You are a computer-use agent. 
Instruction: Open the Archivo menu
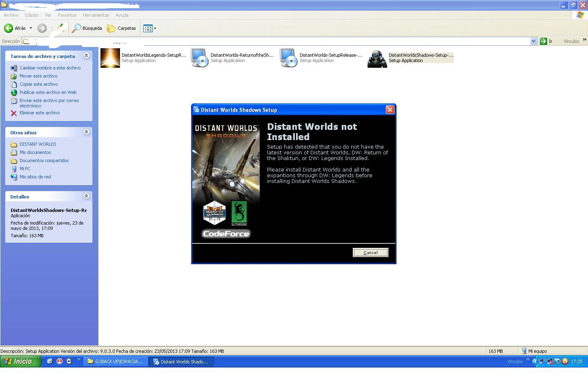coord(11,15)
